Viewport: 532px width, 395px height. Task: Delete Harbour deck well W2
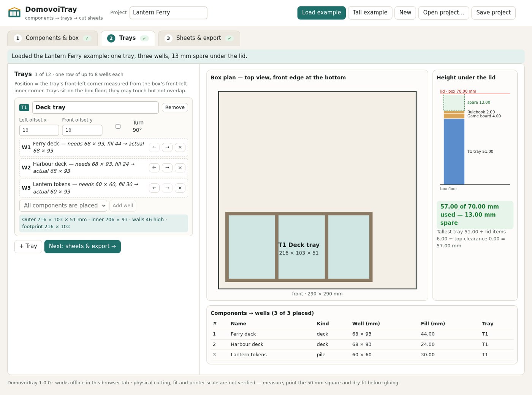(x=180, y=167)
